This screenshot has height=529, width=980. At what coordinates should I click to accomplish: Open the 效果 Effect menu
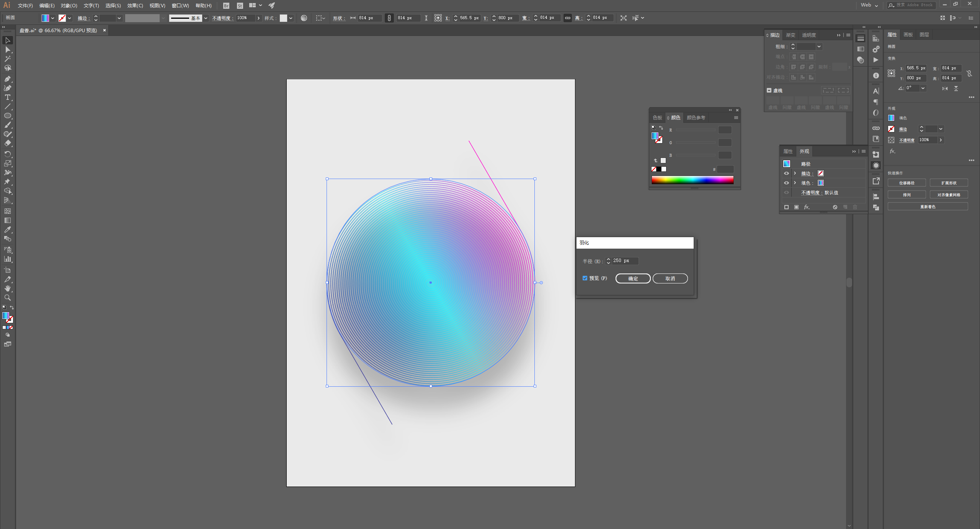point(133,5)
